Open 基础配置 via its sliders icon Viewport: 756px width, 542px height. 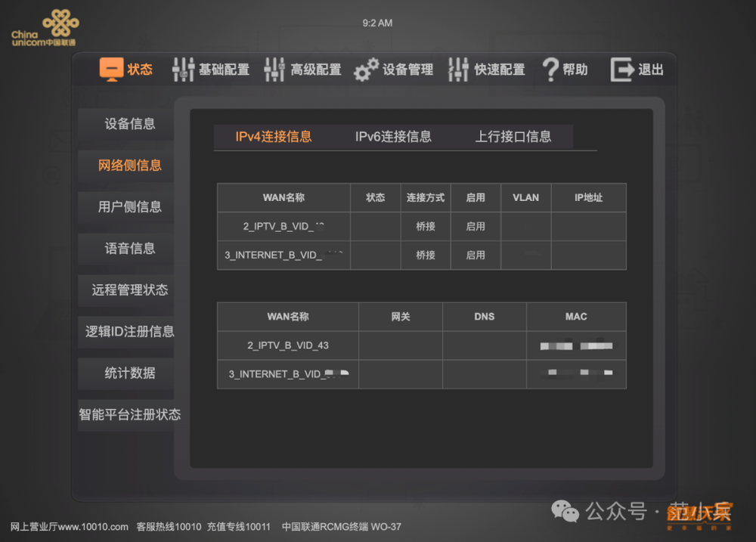(184, 69)
